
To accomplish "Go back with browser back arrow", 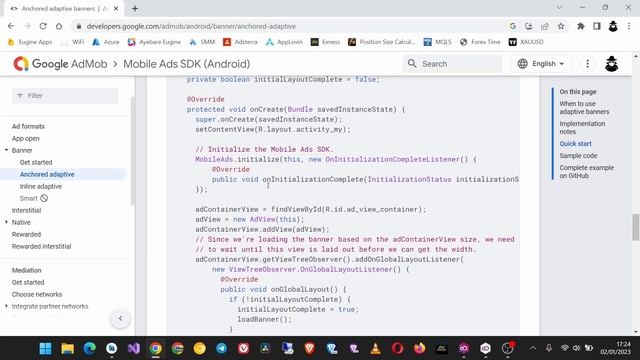I will [11, 26].
